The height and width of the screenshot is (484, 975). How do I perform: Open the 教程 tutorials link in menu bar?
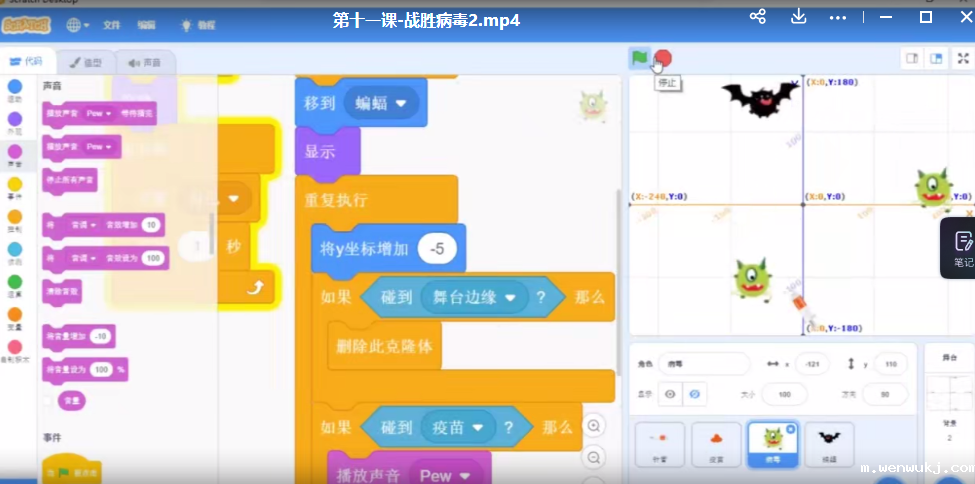coord(199,24)
